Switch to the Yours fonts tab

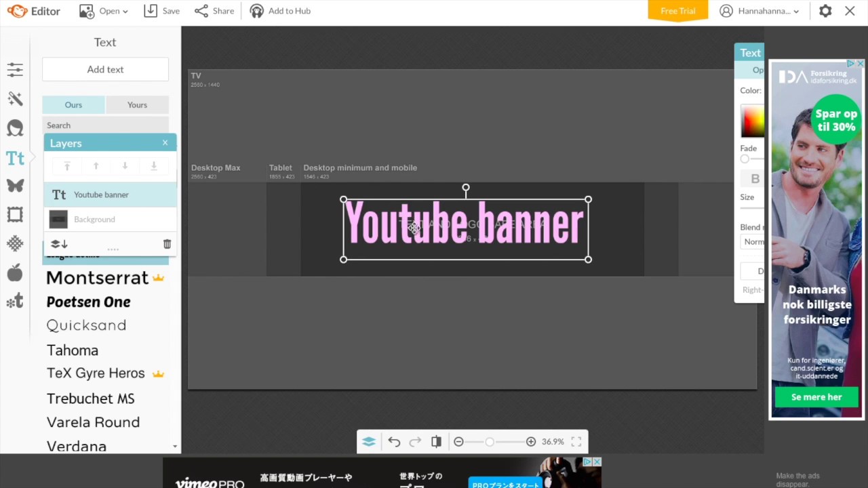pyautogui.click(x=137, y=104)
